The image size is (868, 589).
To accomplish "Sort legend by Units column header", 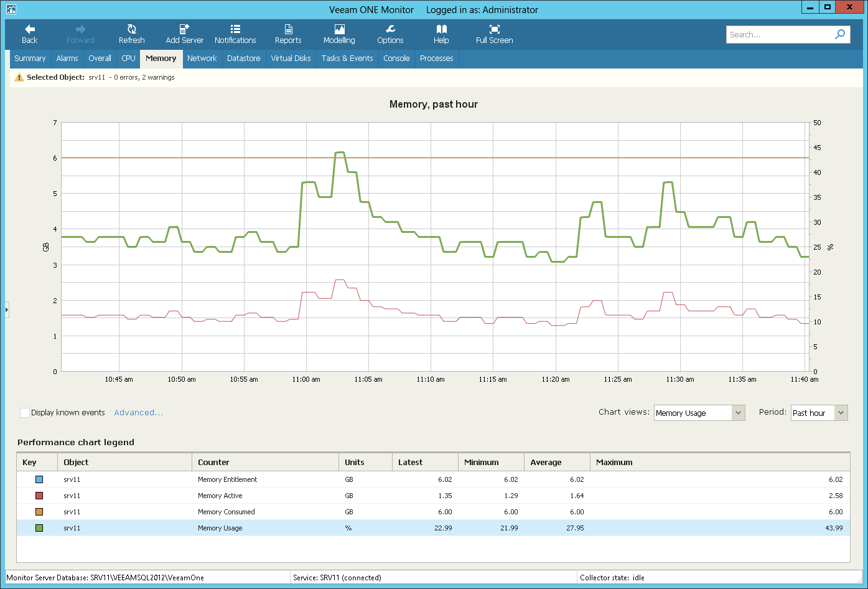I will (x=366, y=463).
